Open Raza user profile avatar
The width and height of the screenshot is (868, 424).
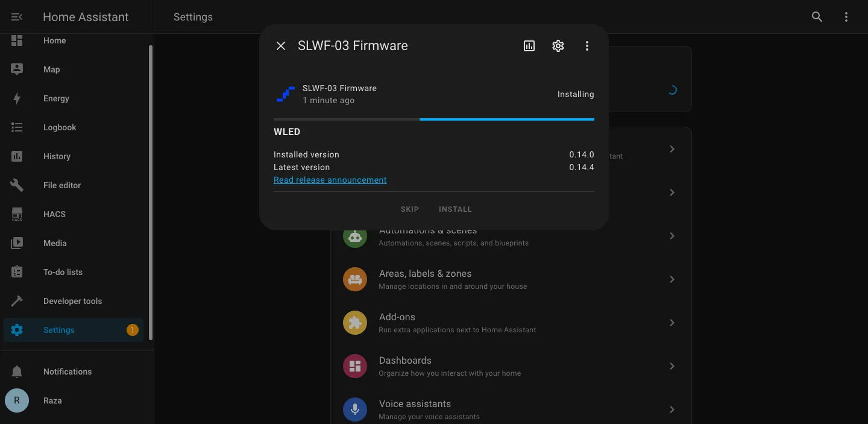pos(17,400)
